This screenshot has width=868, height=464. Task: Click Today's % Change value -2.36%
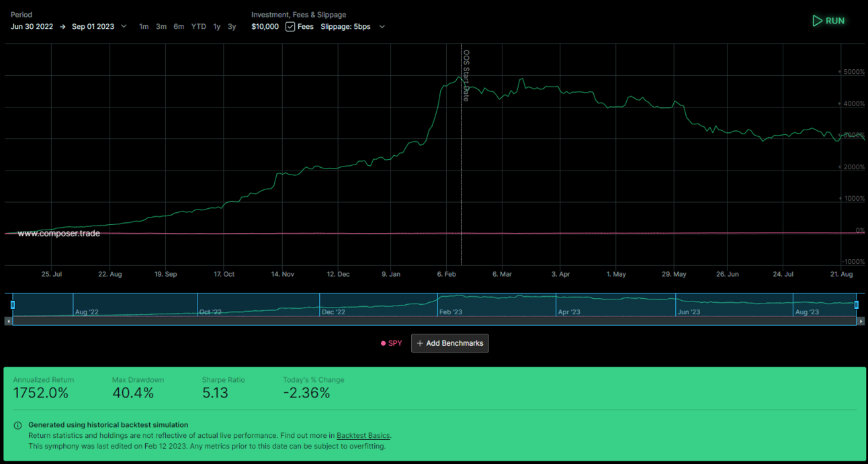306,393
